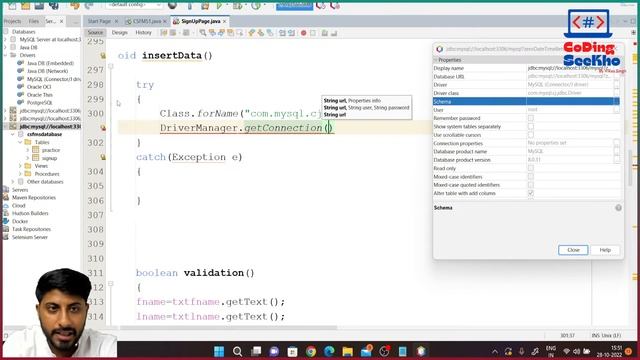Expand the Procedures folder
The height and width of the screenshot is (360, 640).
(20, 173)
